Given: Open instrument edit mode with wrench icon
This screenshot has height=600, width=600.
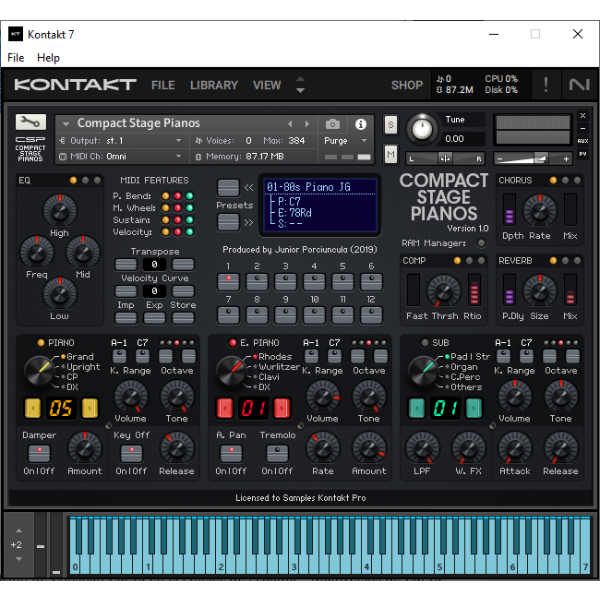Looking at the screenshot, I should (31, 122).
